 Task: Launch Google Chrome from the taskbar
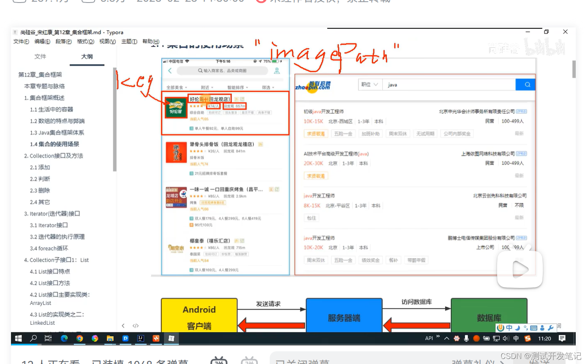point(79,338)
